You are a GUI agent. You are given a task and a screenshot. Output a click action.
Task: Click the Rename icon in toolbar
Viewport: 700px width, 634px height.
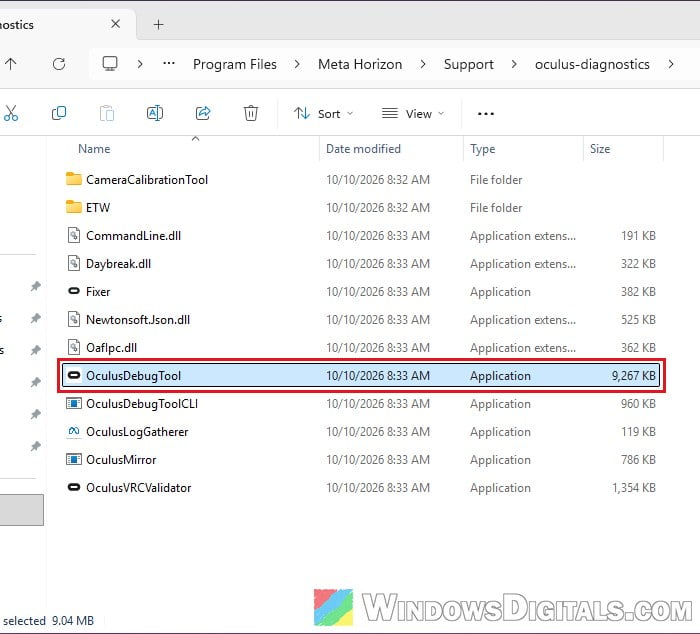[x=154, y=113]
